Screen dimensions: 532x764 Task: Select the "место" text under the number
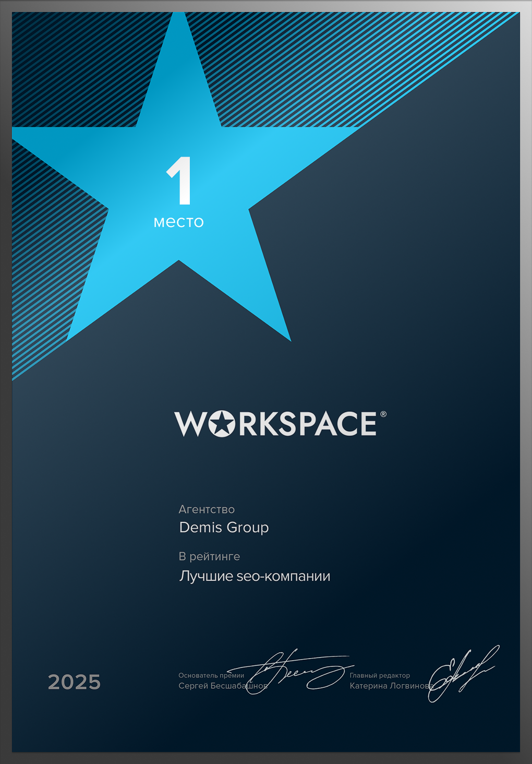coord(178,222)
